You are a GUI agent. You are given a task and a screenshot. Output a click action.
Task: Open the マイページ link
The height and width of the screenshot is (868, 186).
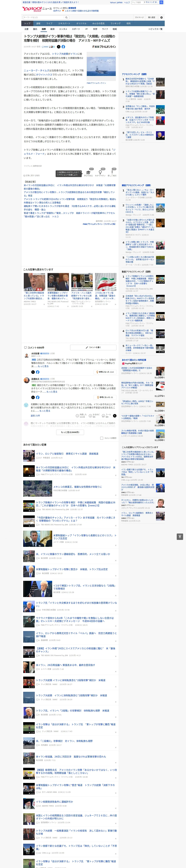tap(139, 18)
